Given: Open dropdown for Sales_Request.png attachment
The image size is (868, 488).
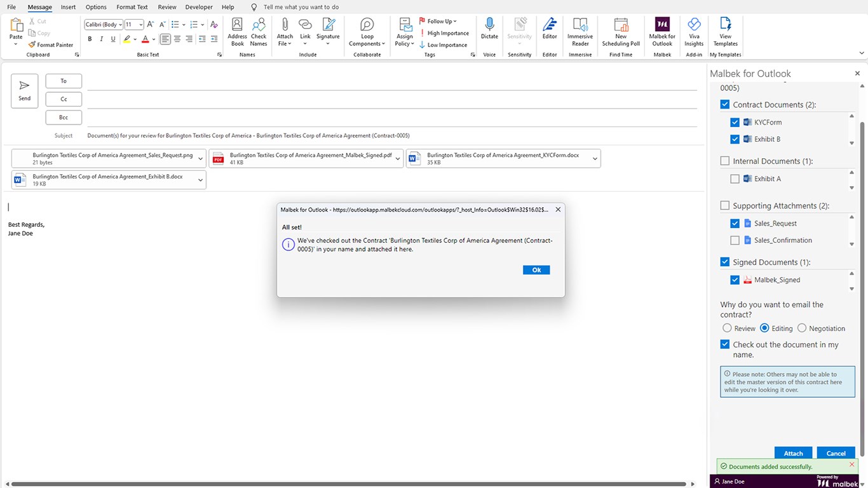Looking at the screenshot, I should tap(200, 158).
